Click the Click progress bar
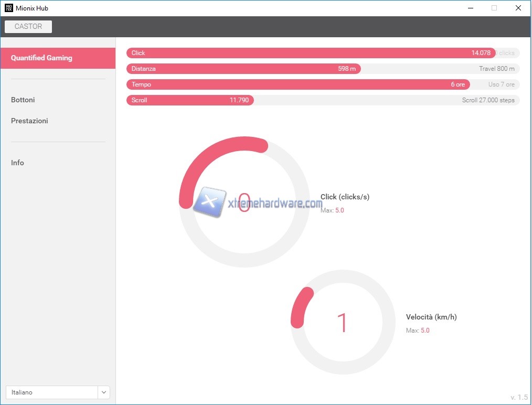Screen dimensions: 532x405 point(311,53)
